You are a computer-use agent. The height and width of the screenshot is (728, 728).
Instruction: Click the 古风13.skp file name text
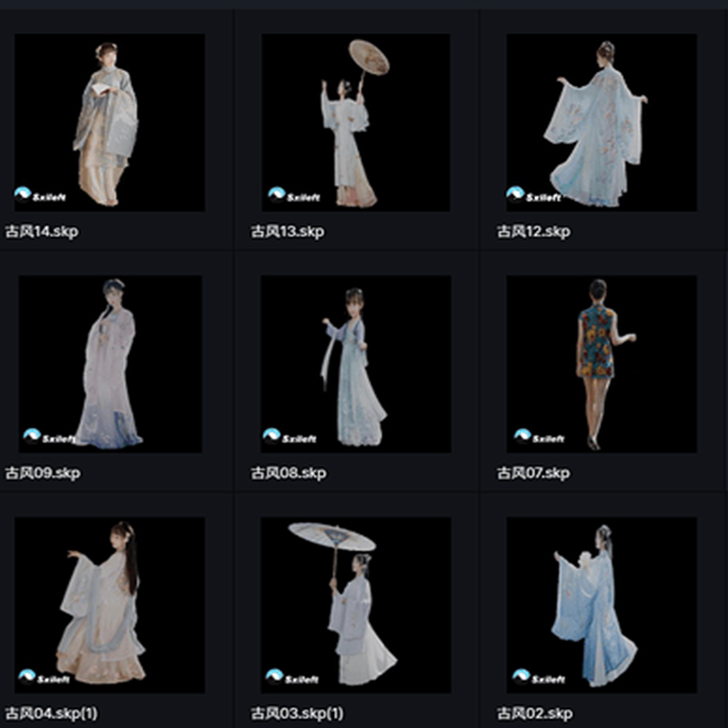[288, 231]
